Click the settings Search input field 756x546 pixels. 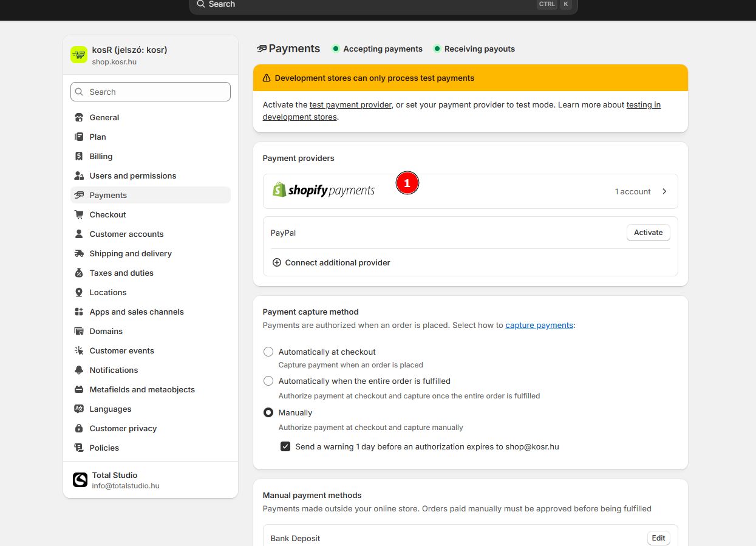pos(151,92)
